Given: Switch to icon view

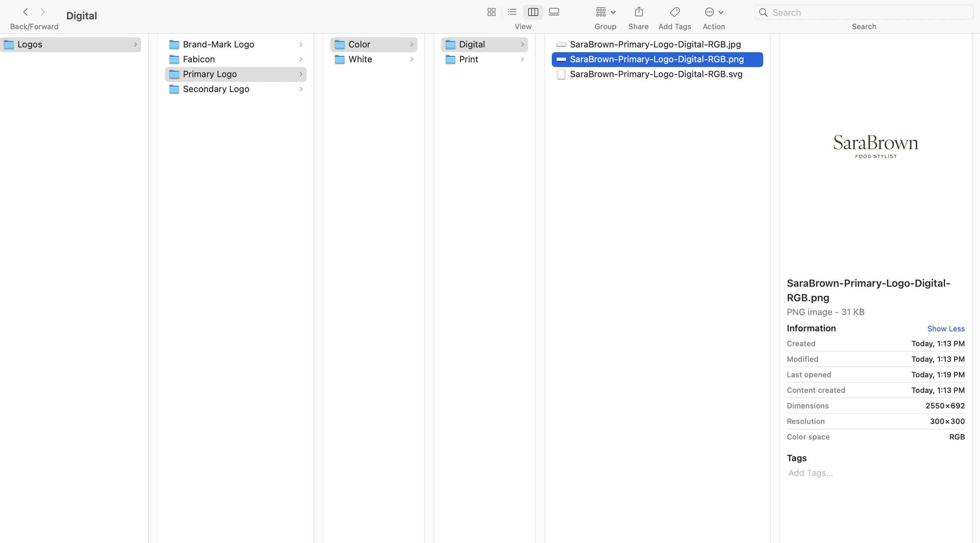Looking at the screenshot, I should (491, 12).
